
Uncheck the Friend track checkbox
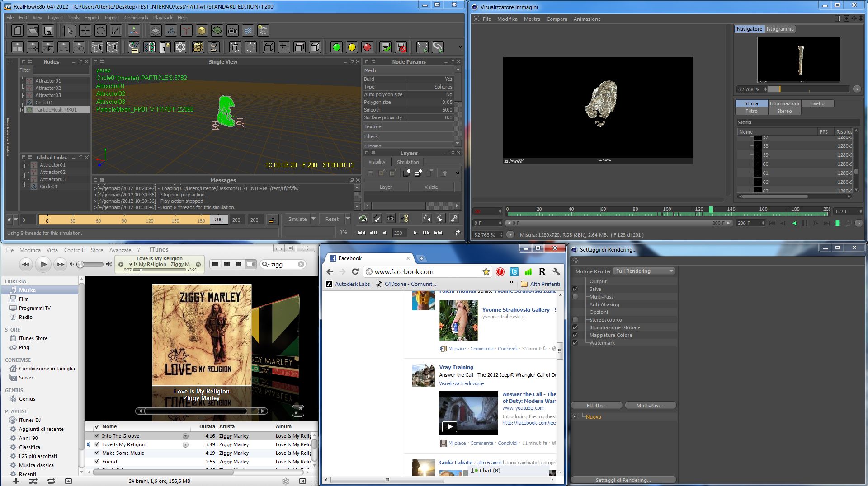pos(97,462)
